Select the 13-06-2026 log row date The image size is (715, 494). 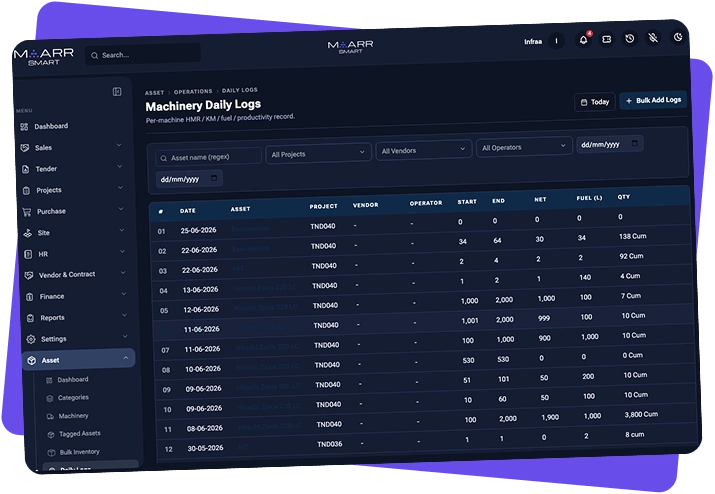pyautogui.click(x=200, y=290)
